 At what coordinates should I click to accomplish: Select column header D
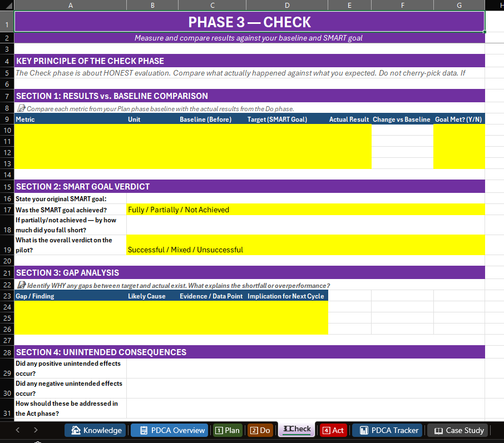(x=287, y=5)
